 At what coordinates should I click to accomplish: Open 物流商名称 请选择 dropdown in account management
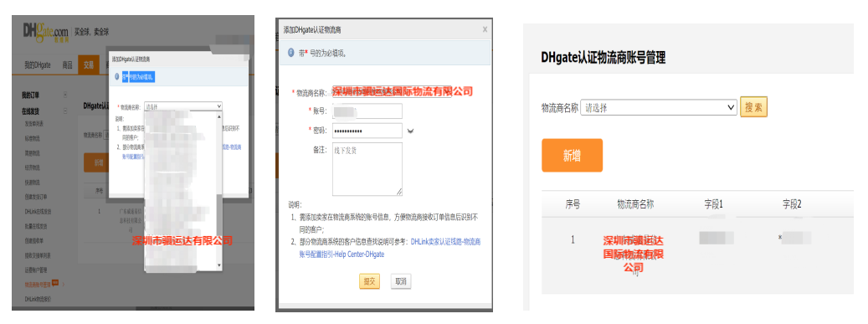[659, 107]
